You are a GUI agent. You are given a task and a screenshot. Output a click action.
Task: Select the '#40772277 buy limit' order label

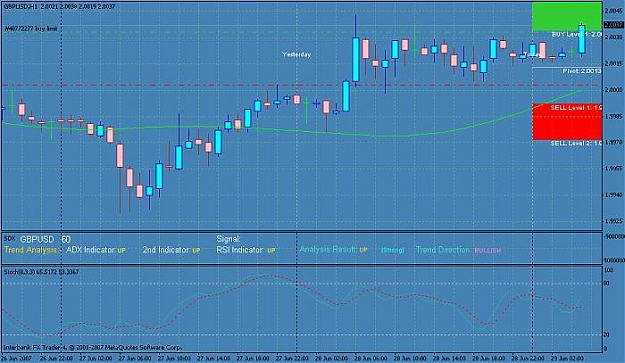click(x=31, y=29)
